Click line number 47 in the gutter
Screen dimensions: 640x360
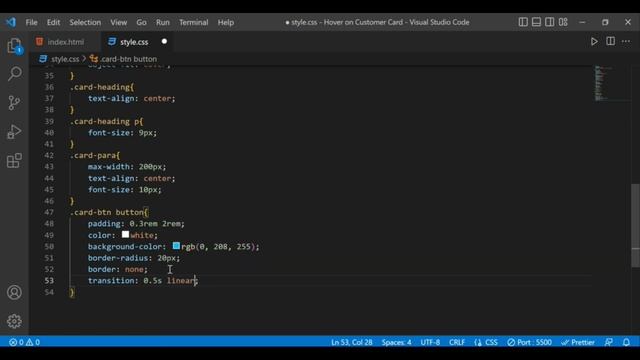coord(49,212)
